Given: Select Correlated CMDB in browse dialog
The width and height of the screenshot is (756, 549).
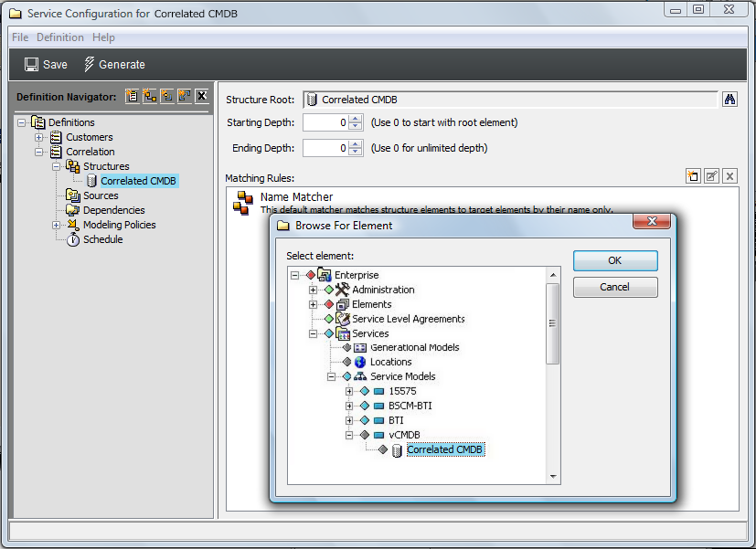Looking at the screenshot, I should 445,449.
